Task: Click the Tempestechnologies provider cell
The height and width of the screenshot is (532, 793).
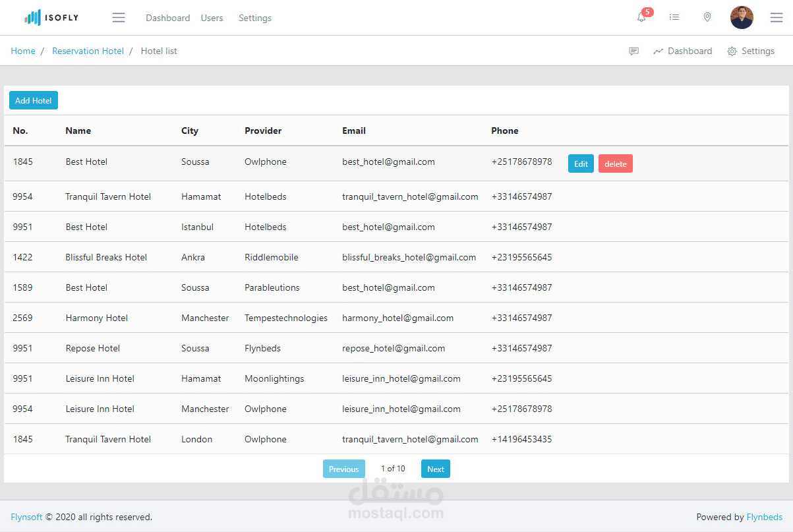Action: tap(286, 318)
